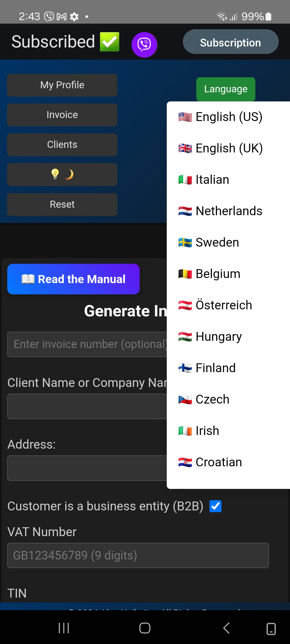This screenshot has height=644, width=290.
Task: Open My Profile
Action: pyautogui.click(x=62, y=85)
